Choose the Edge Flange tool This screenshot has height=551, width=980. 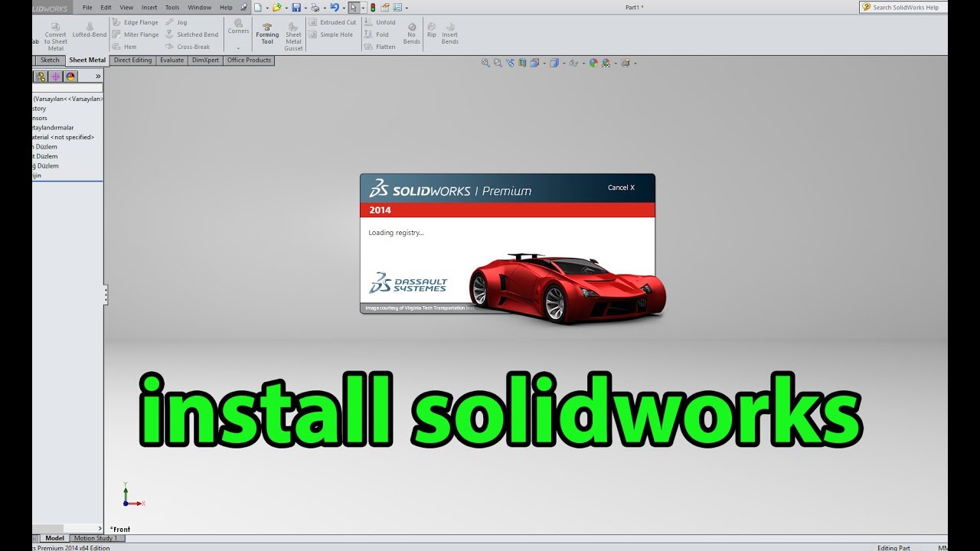(135, 22)
